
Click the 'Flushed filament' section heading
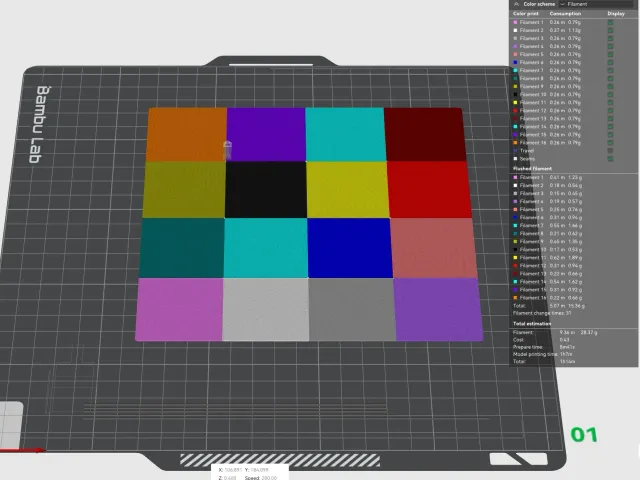[x=532, y=169]
